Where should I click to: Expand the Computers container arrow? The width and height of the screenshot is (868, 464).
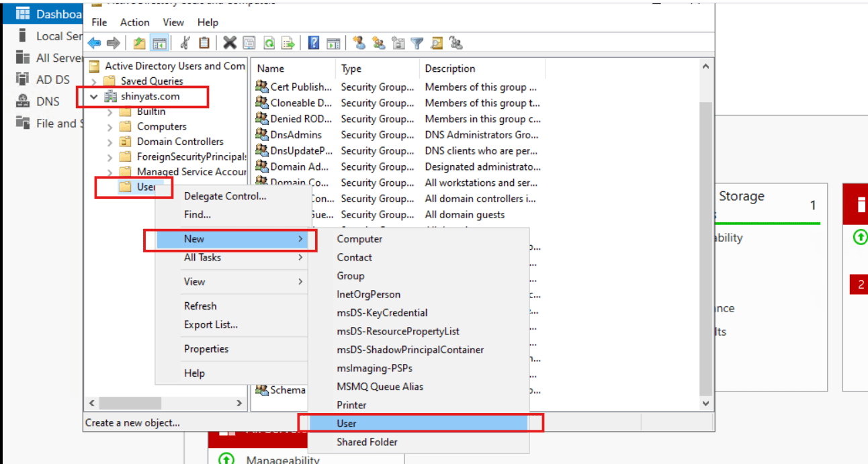pos(110,126)
